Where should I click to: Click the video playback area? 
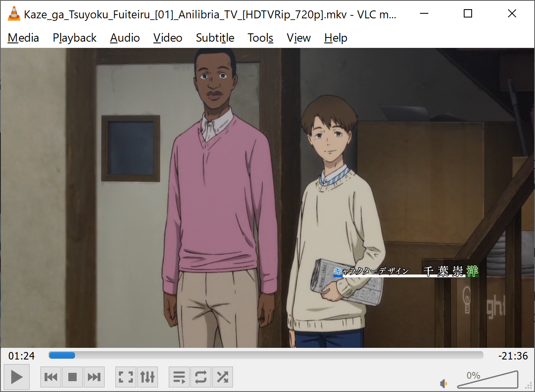point(267,198)
